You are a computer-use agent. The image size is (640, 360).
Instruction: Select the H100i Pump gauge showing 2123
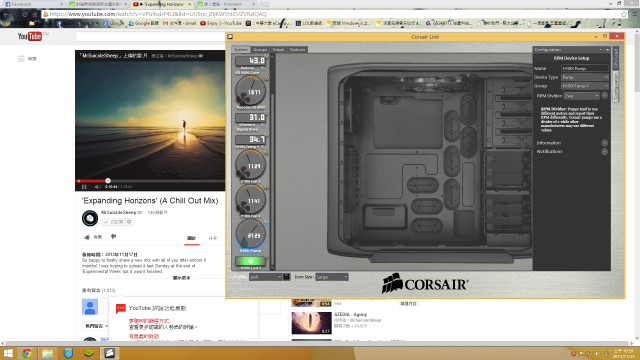tap(250, 234)
